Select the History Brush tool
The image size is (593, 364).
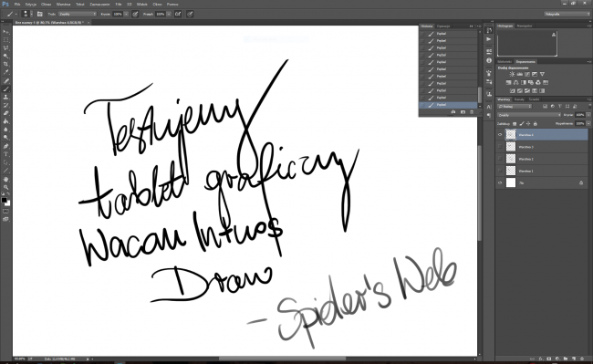pos(5,105)
